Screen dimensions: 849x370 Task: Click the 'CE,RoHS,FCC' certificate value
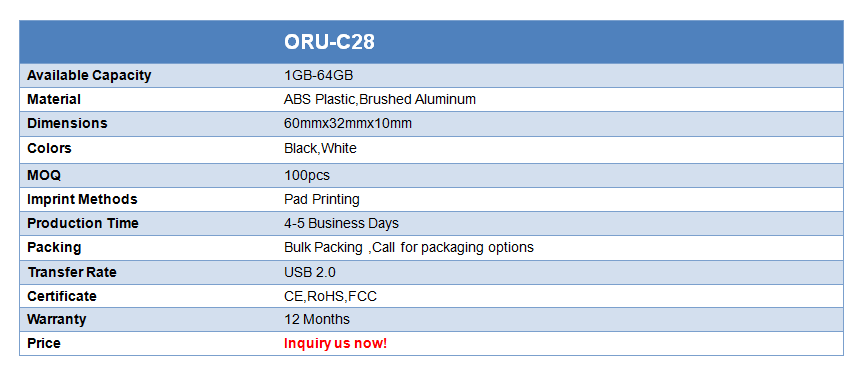point(330,296)
